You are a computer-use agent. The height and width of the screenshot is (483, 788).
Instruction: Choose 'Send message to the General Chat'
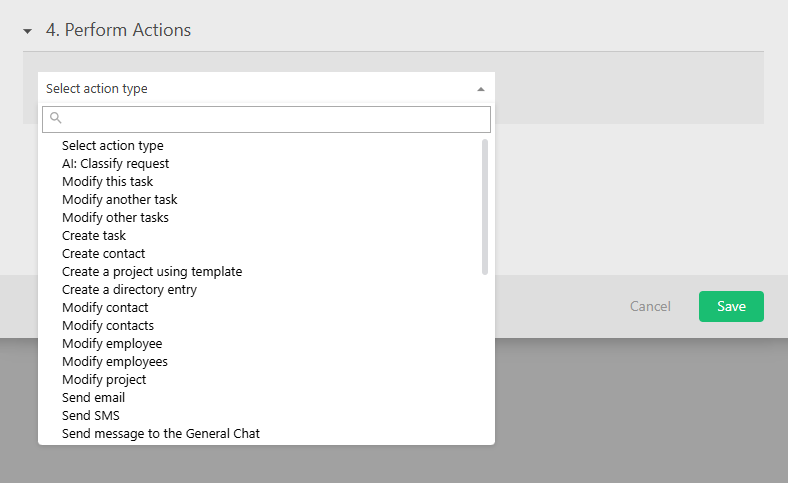click(161, 434)
